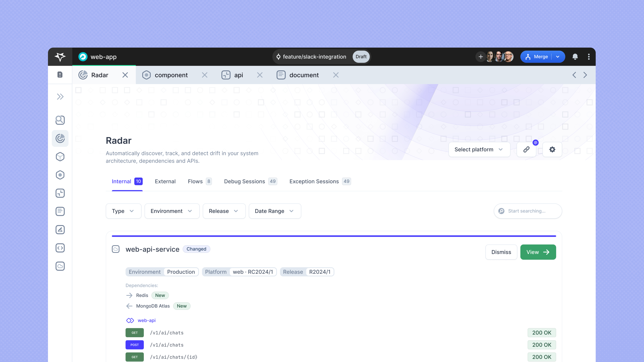Switch to the Flows tab

click(x=195, y=181)
